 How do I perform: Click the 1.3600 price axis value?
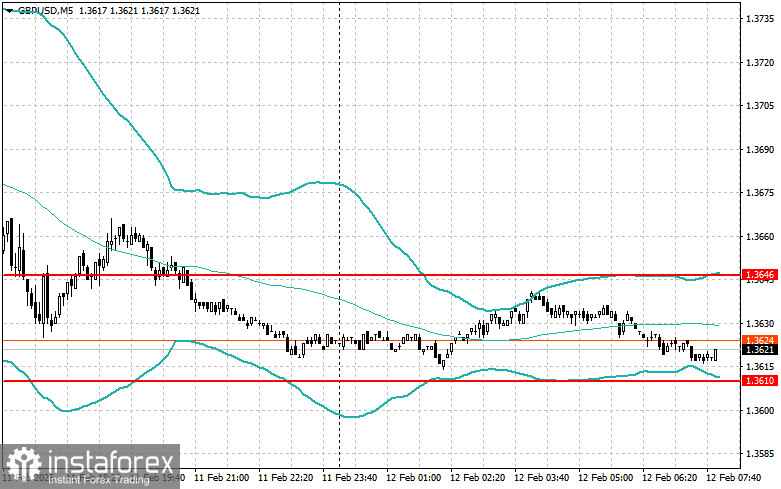(760, 411)
